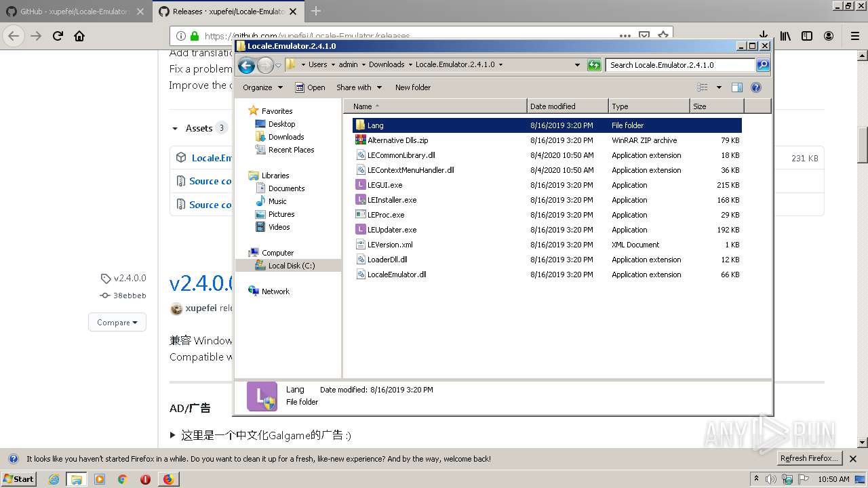Toggle the preview pane icon in Explorer
868x488 pixels.
[737, 87]
